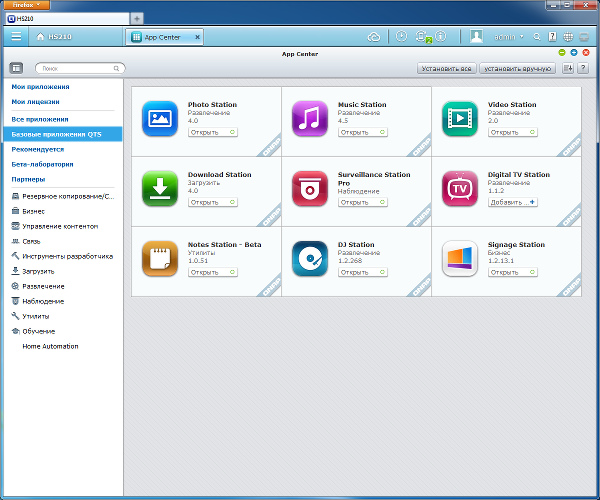Click the Video Station app icon
Viewport: 600px width, 500px height.
(460, 119)
